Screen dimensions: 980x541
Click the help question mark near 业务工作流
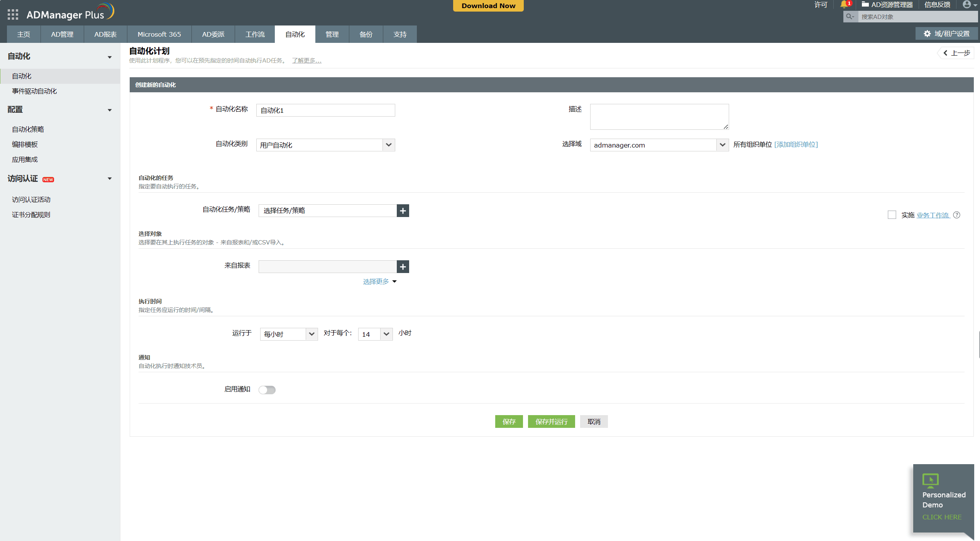click(957, 215)
